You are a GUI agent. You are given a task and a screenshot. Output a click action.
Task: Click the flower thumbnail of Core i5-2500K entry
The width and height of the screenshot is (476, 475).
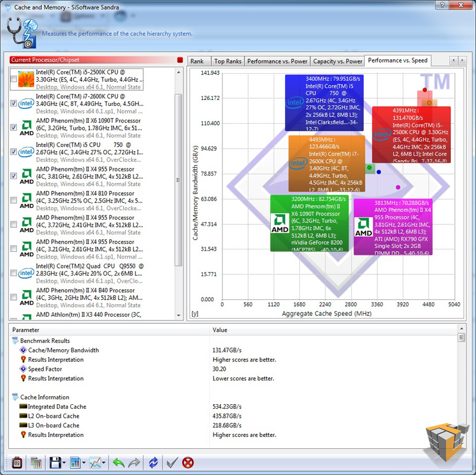[26, 79]
